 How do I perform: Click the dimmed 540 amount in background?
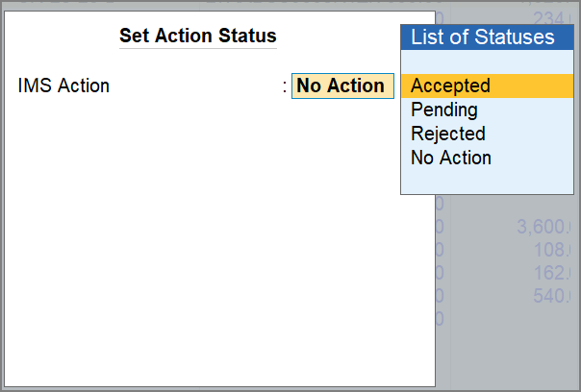[x=552, y=296]
